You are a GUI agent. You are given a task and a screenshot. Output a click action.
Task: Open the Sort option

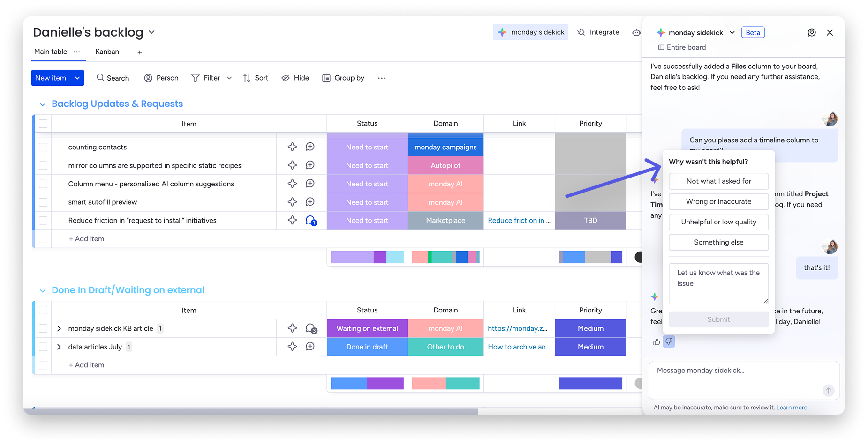click(256, 78)
